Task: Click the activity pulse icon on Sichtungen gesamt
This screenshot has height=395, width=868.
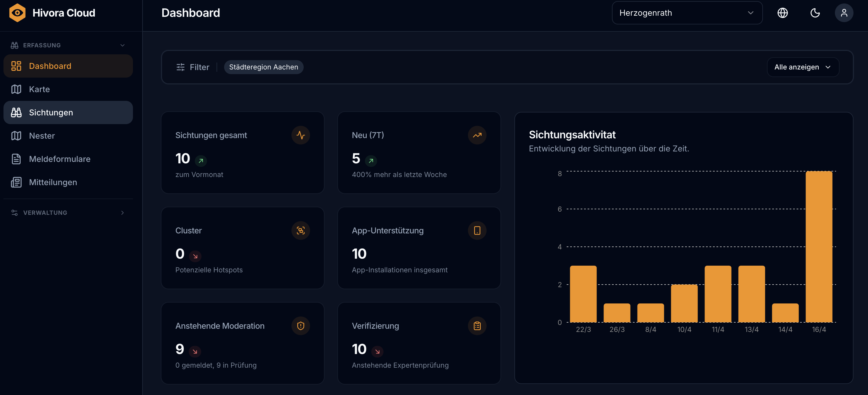Action: click(x=300, y=135)
